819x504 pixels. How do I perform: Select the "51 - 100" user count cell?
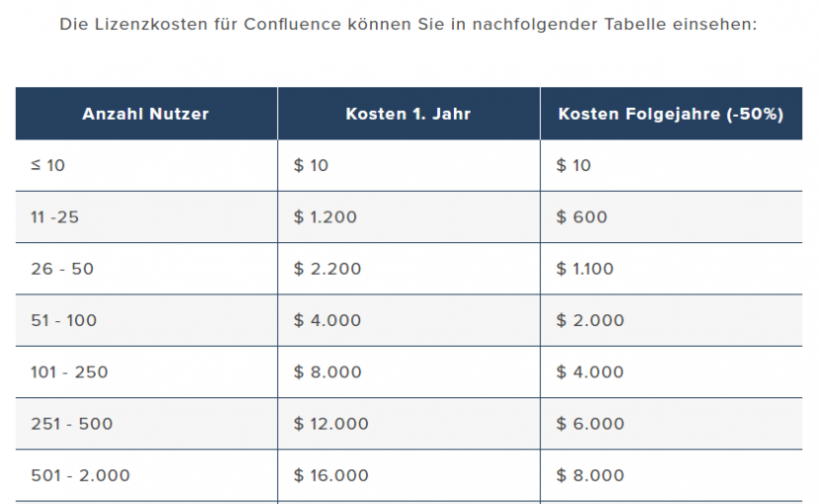(63, 320)
